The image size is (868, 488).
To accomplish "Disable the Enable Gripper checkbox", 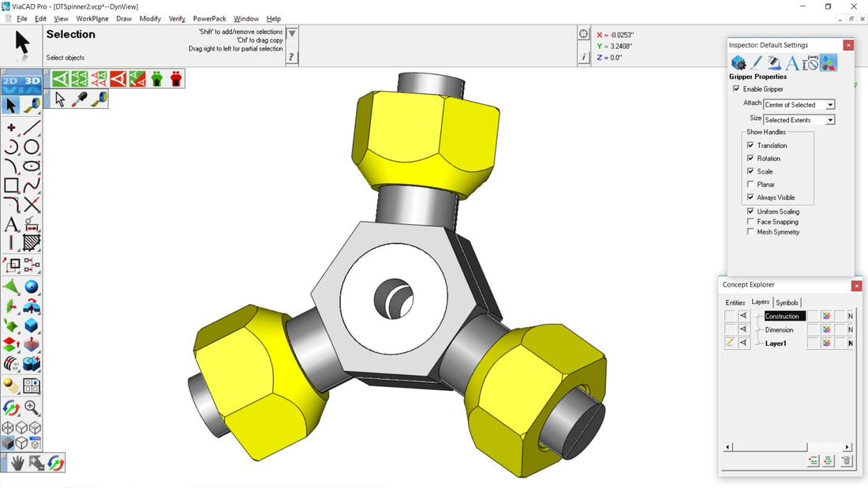I will 736,89.
